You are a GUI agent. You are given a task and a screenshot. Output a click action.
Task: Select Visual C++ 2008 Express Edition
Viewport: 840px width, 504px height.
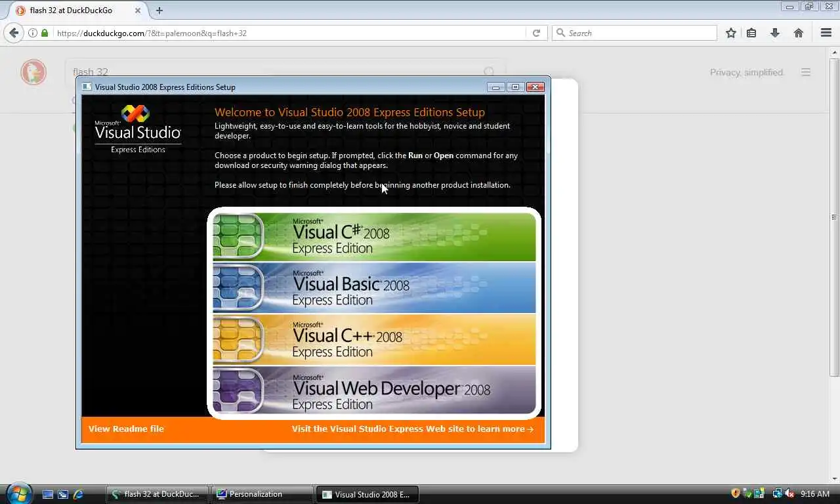[x=374, y=340]
